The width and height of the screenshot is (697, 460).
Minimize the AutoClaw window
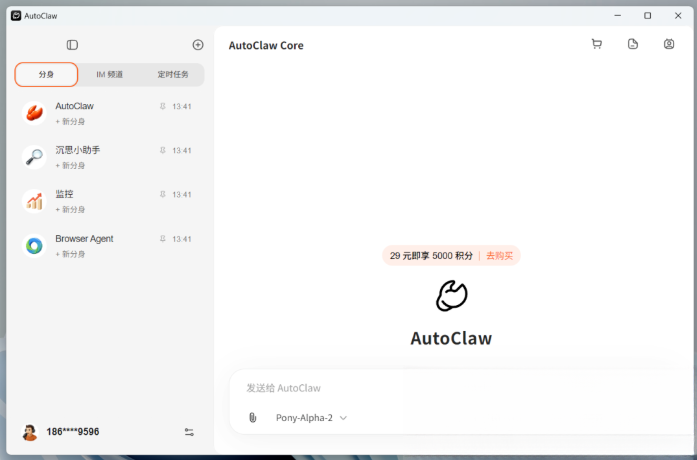617,16
